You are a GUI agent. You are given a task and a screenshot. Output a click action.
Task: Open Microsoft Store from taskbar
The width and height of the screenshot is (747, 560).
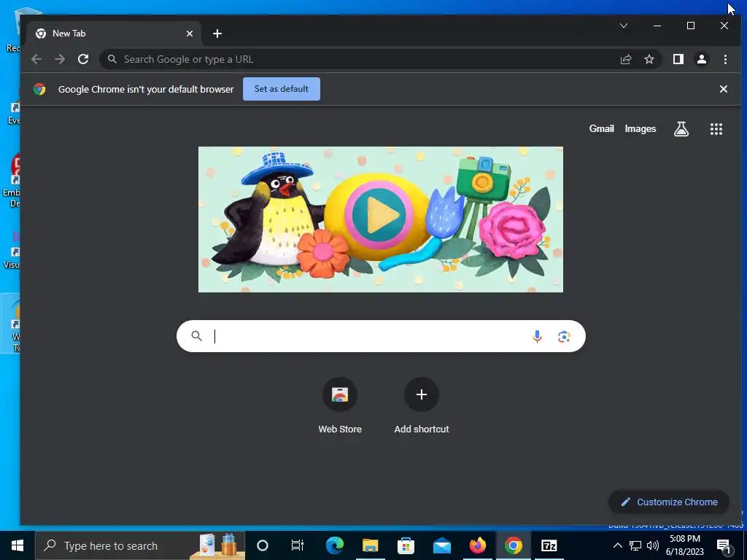tap(406, 545)
